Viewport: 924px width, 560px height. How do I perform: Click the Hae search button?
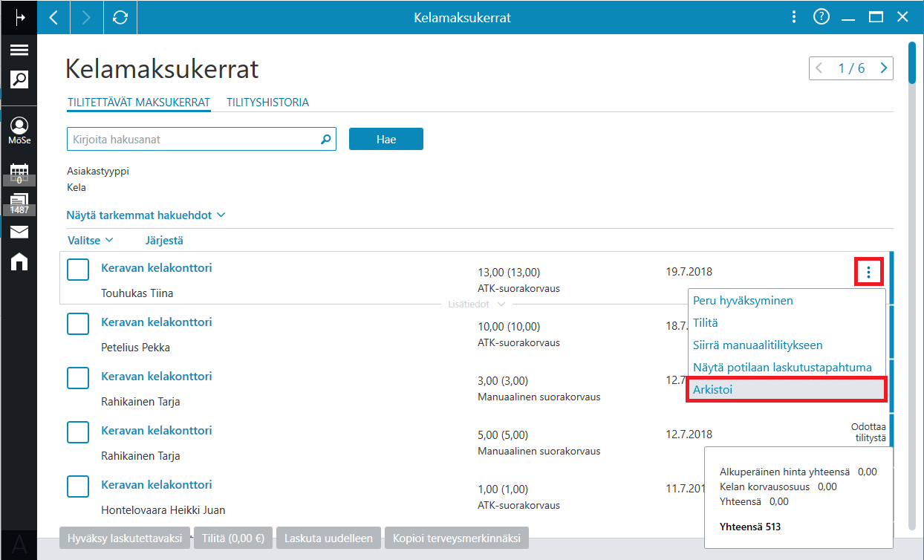tap(386, 139)
